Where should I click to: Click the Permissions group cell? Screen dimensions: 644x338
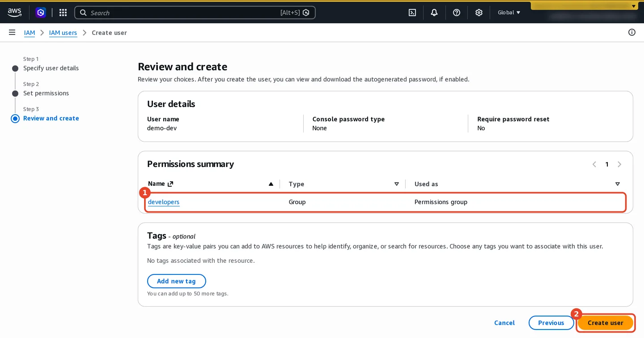(x=441, y=202)
